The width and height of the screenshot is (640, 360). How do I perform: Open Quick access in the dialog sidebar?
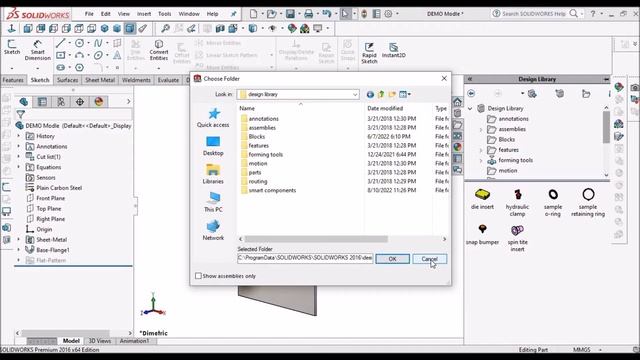213,118
